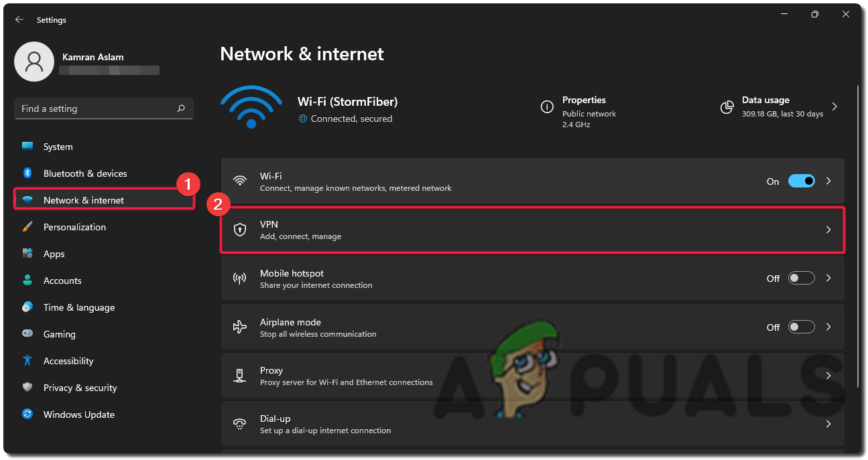Click the Windows Update sync icon

[x=27, y=414]
